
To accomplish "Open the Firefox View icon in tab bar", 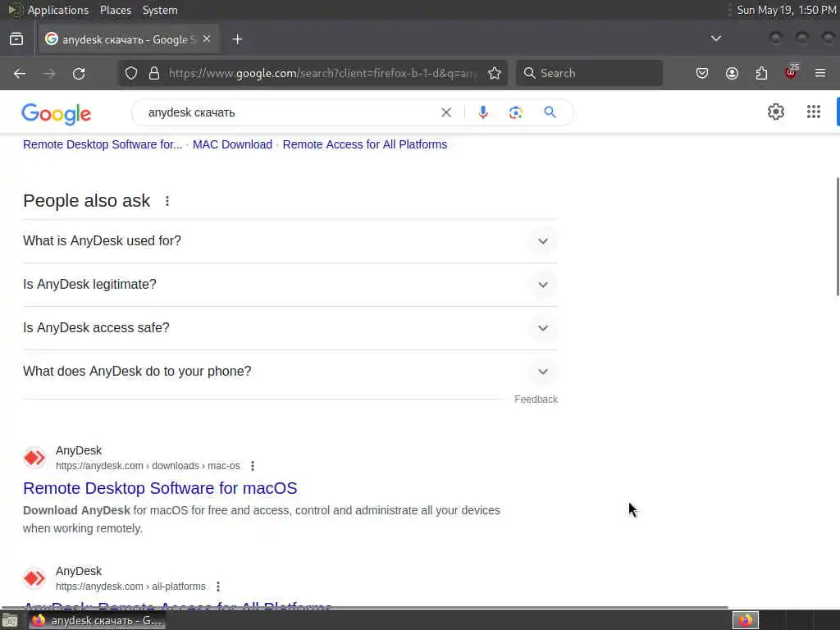I will tap(16, 39).
